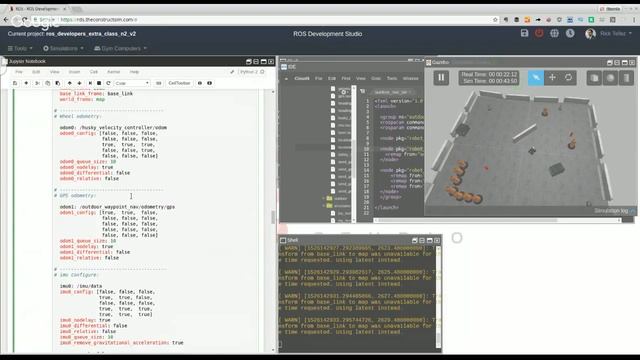The image size is (640, 360).
Task: Click the IDE file tree gear settings icon
Action: click(344, 92)
